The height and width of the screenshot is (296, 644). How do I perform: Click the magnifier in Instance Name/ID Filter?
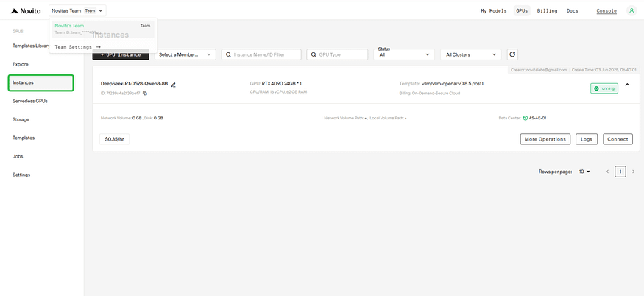pos(228,54)
